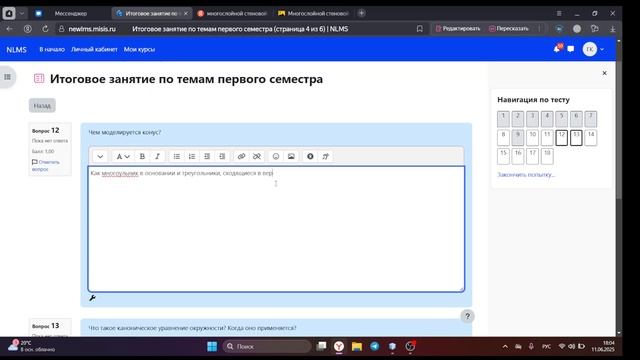
Task: Click inside the question 12 answer text area
Action: (x=276, y=229)
